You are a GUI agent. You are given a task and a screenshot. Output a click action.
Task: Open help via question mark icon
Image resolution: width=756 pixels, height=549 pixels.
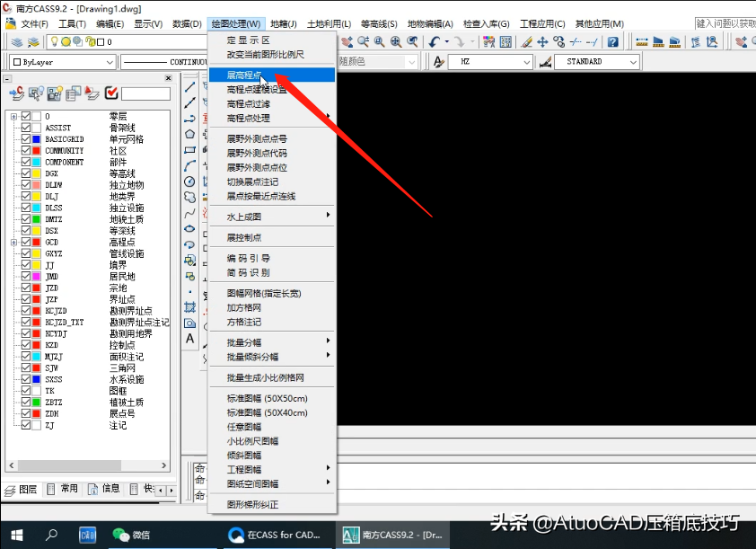click(613, 41)
